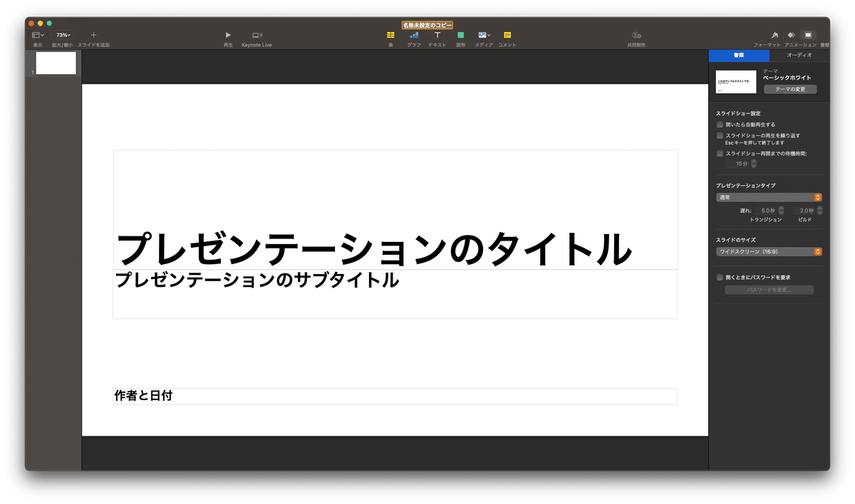
Task: Click the 15分 wait time field
Action: point(738,164)
